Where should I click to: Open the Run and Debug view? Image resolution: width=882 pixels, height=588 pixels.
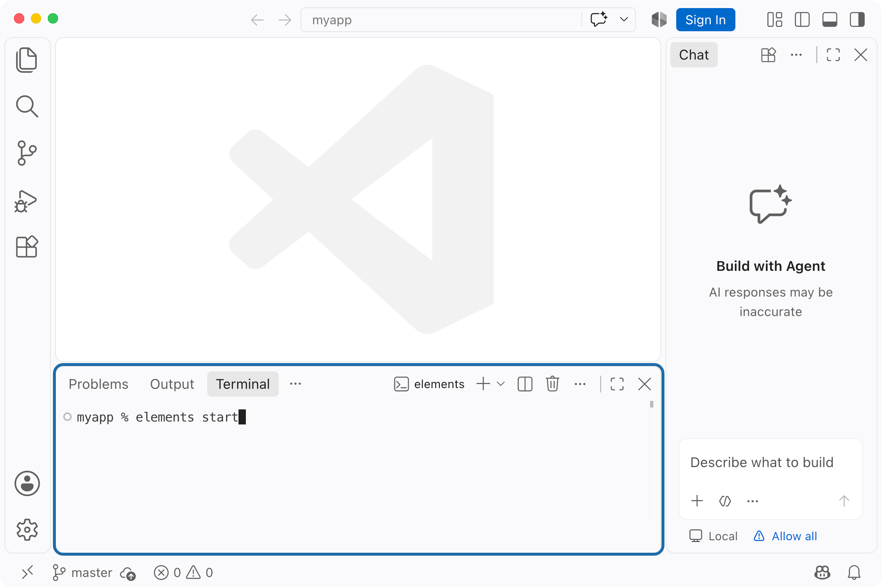coord(26,201)
